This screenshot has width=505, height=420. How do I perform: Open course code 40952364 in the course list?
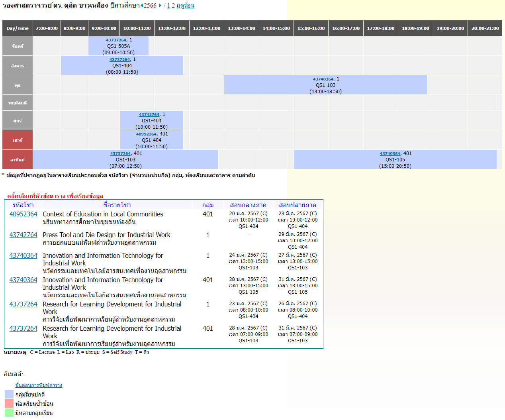click(x=23, y=214)
